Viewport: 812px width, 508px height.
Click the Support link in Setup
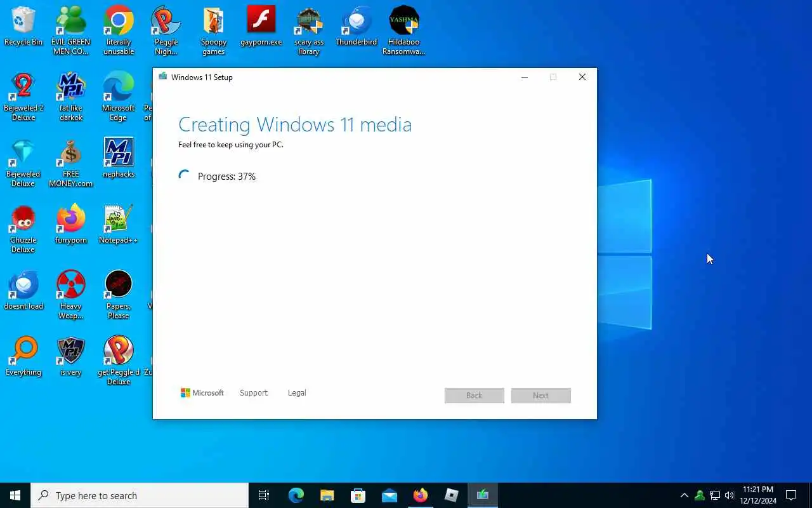pos(254,393)
